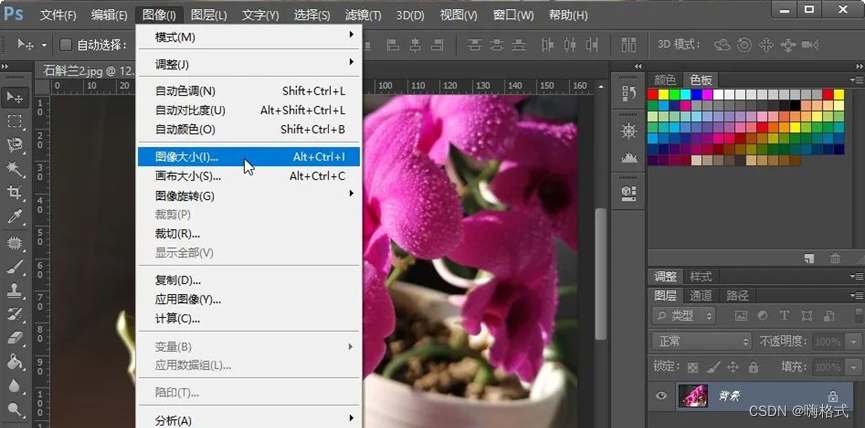865x428 pixels.
Task: Select the Healing Brush tool
Action: 15,243
